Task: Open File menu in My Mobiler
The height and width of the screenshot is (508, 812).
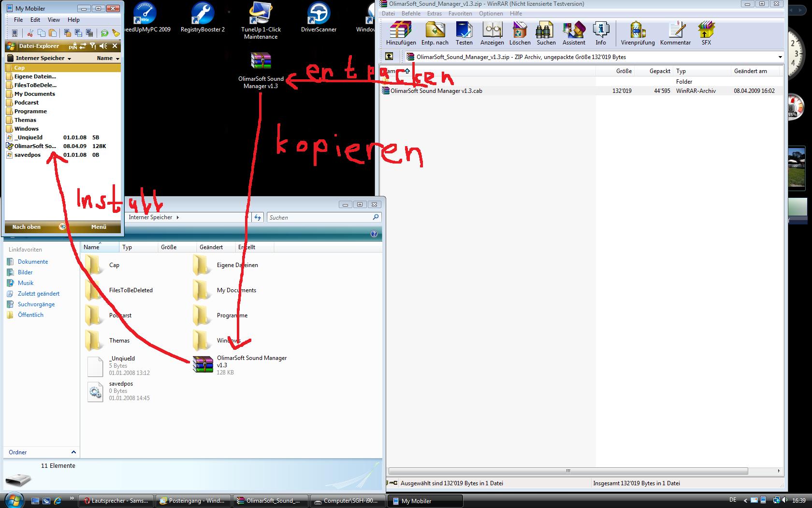Action: 18,20
